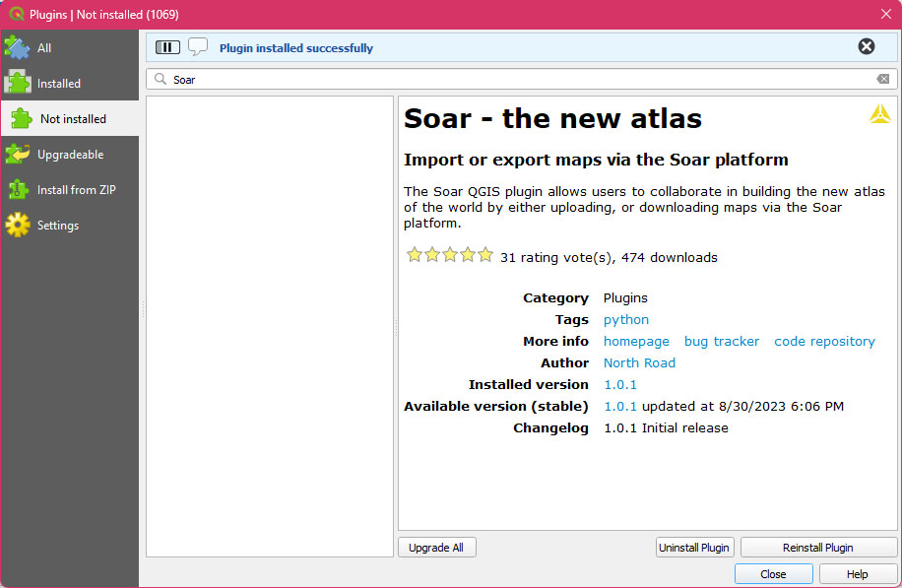Click inside the plugin search field
Screen dimensions: 902x588
(521, 79)
